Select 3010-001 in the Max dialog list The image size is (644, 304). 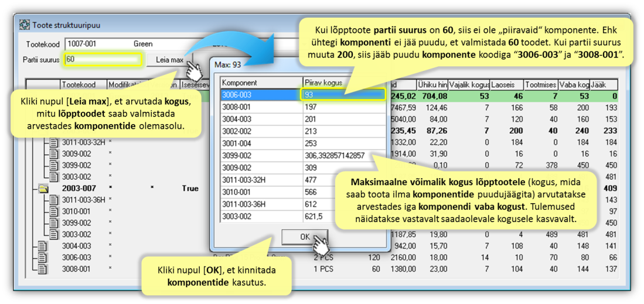click(x=261, y=192)
